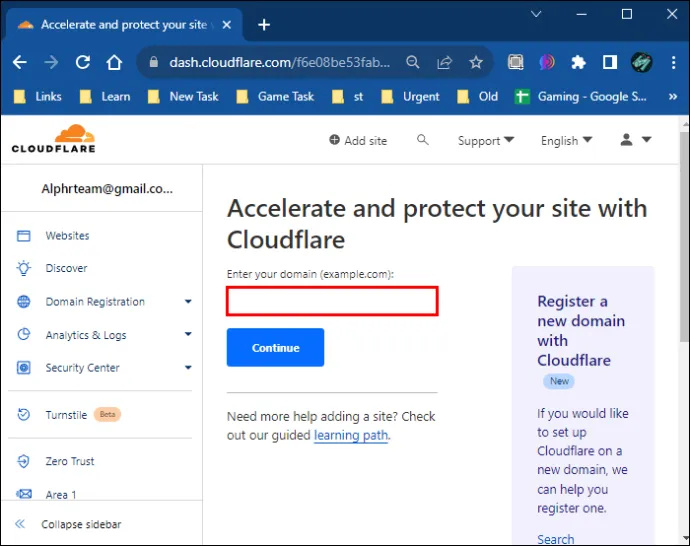Click the Domain Registration globe icon

click(24, 301)
